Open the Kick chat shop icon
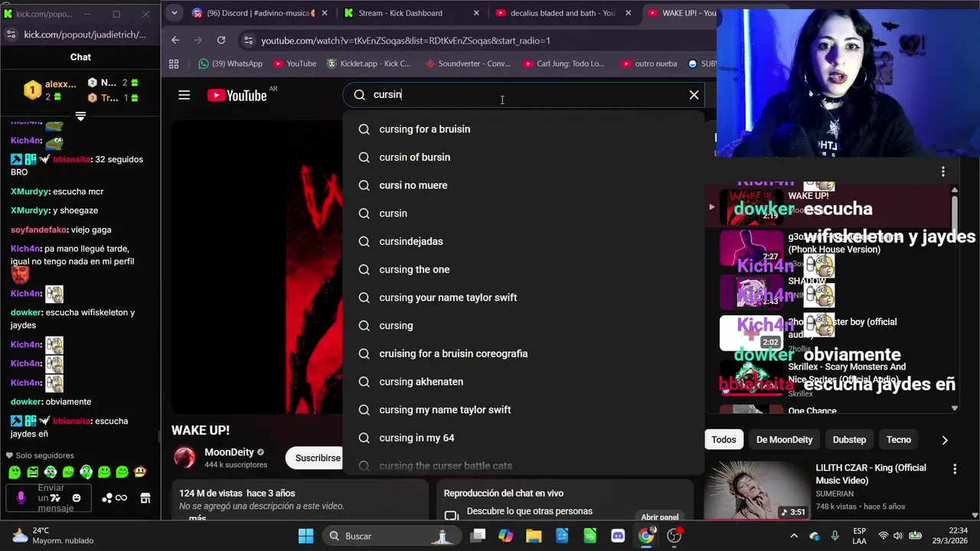The image size is (980, 551). 145,498
